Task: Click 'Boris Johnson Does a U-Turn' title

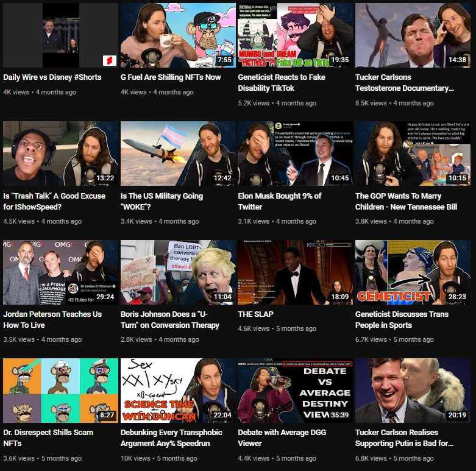Action: pos(170,319)
